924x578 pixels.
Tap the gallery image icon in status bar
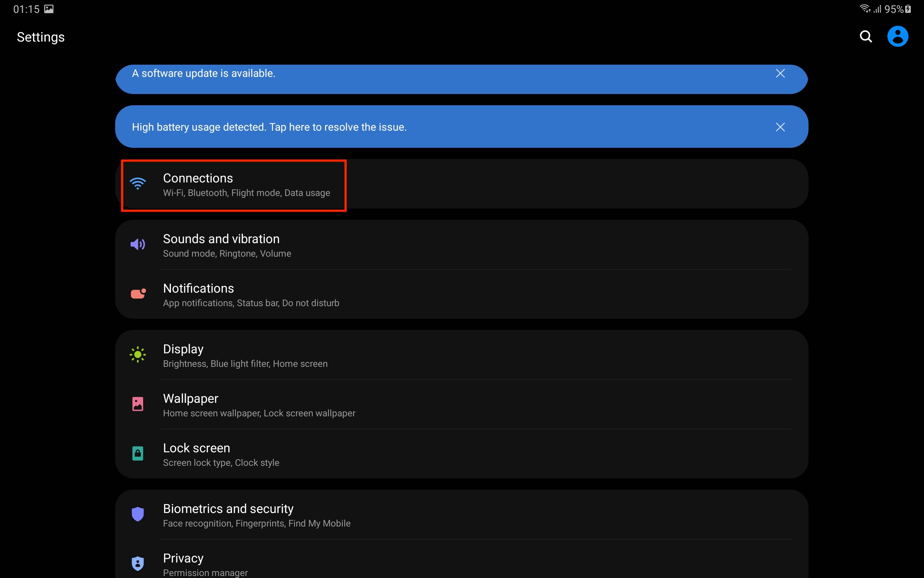pos(49,9)
